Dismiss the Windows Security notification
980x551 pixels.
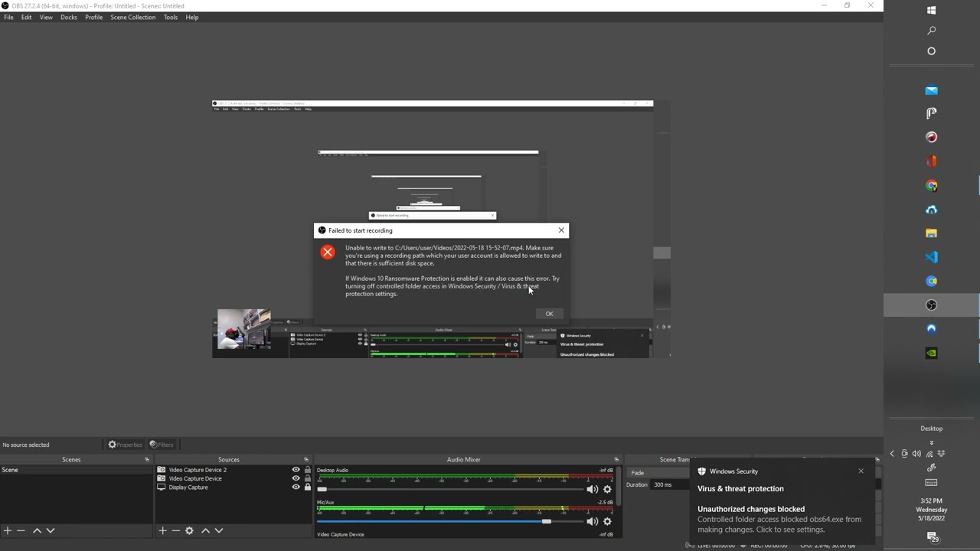(861, 471)
